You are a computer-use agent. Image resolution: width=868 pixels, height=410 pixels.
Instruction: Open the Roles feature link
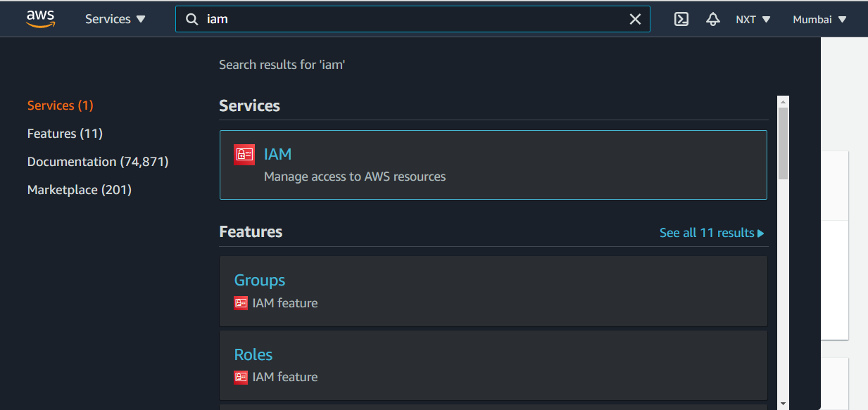tap(253, 354)
